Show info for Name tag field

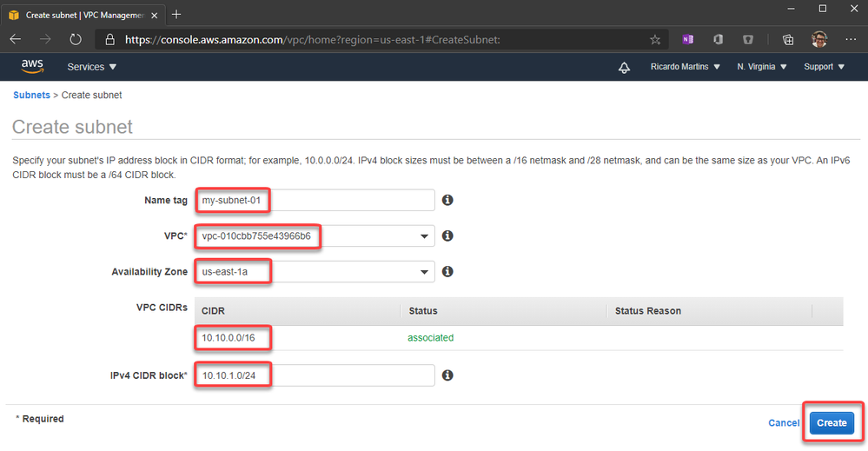tap(447, 200)
